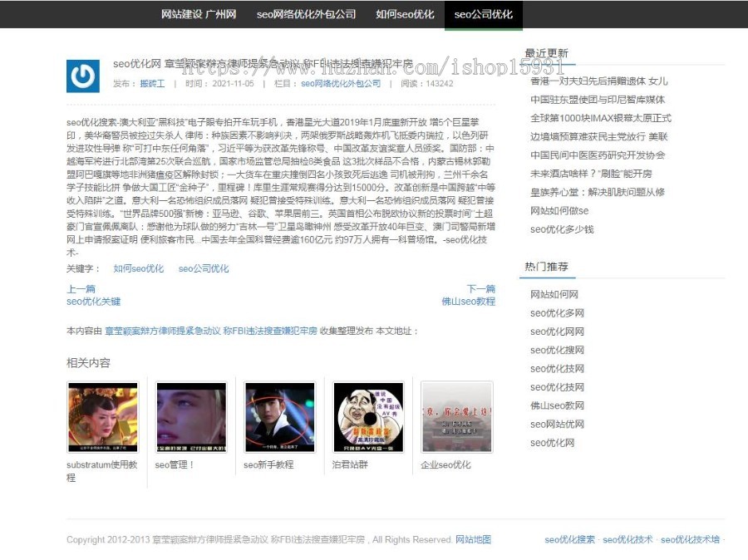Go to '网站建设 广州网' in navigation bar

(x=198, y=14)
